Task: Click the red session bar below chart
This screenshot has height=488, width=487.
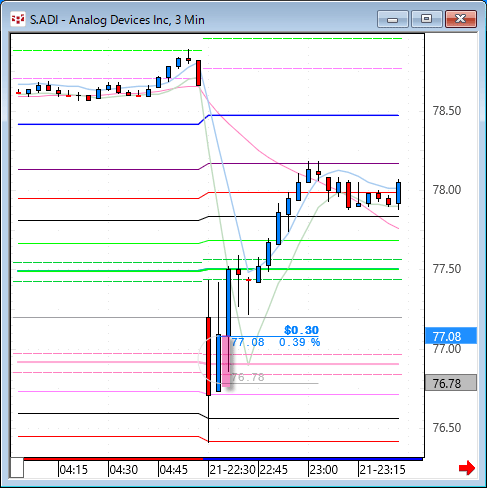Action: click(x=113, y=459)
